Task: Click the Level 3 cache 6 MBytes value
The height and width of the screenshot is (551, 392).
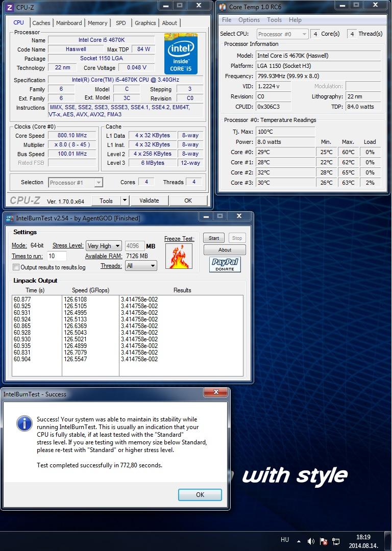Action: [153, 163]
